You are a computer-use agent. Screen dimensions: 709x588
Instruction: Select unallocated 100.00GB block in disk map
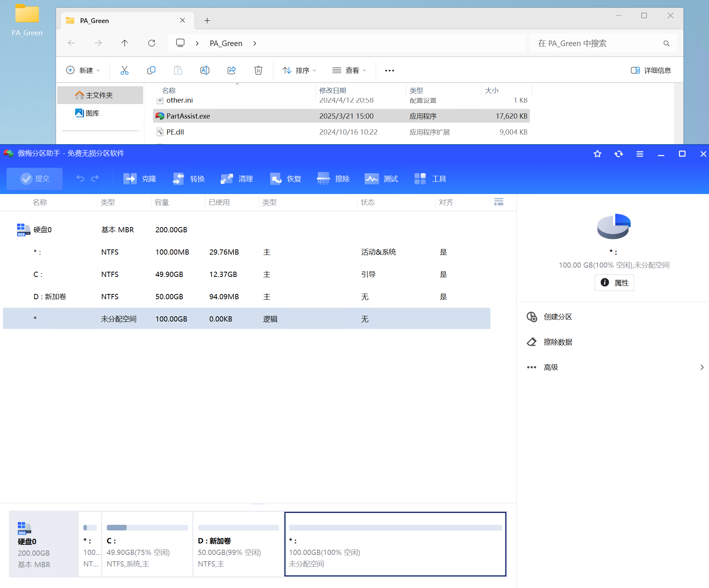(395, 544)
